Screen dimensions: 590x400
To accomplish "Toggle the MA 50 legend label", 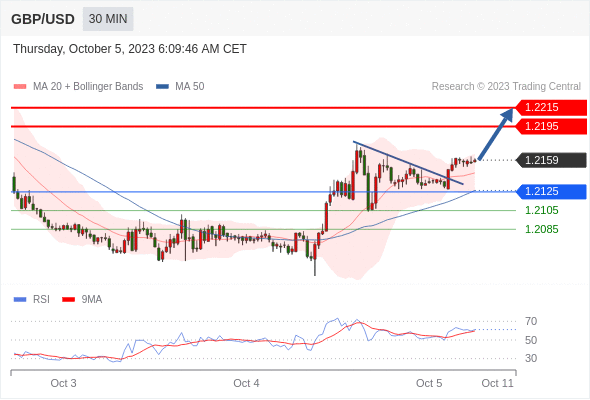I will point(190,87).
